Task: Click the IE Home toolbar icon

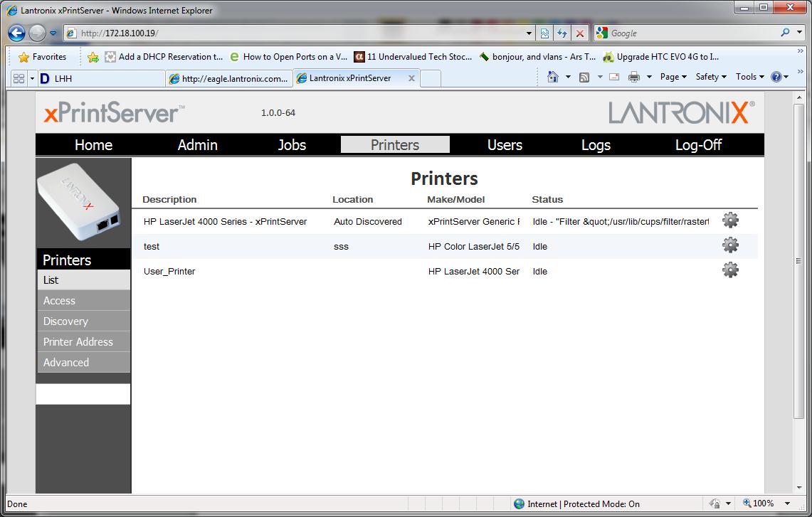Action: point(552,77)
